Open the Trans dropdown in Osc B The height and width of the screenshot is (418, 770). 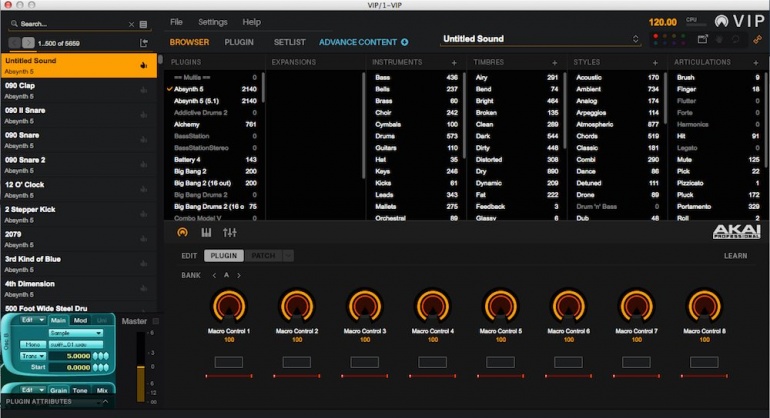[33, 356]
